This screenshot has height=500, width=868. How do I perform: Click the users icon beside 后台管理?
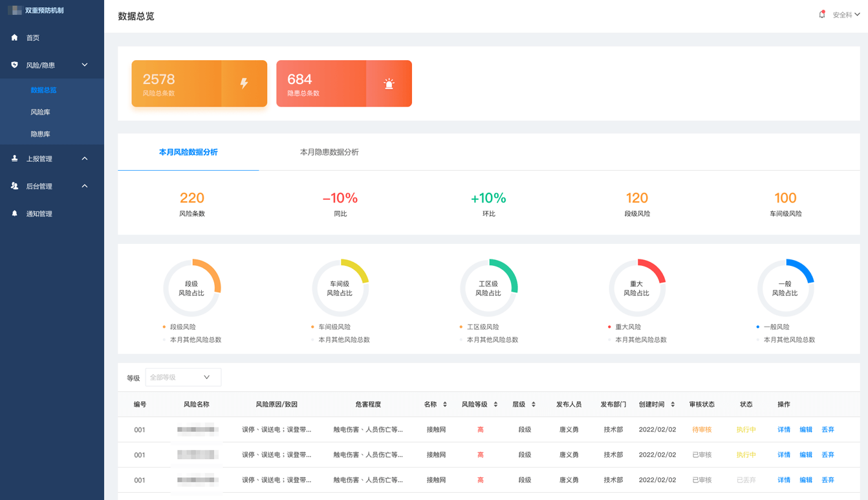15,186
